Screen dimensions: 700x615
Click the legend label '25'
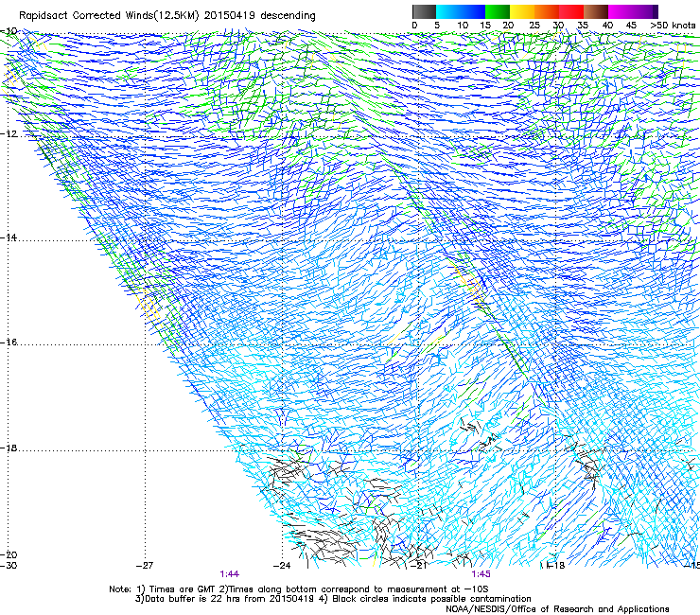pyautogui.click(x=534, y=26)
